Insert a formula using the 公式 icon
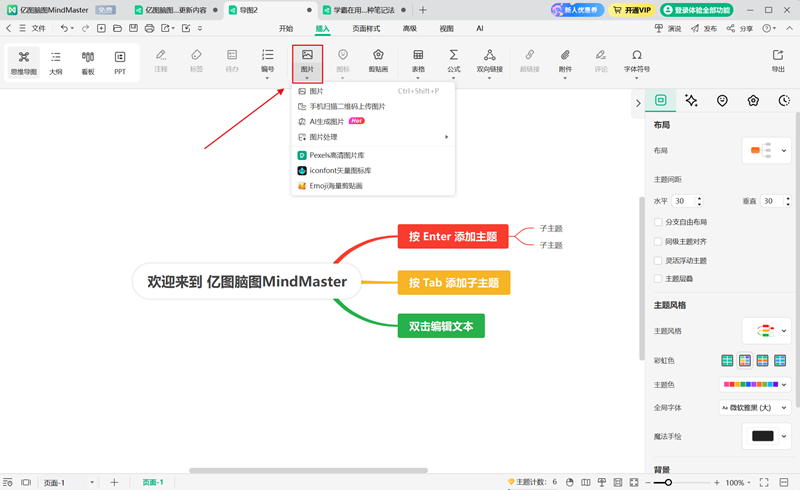The height and width of the screenshot is (490, 800). click(x=454, y=62)
